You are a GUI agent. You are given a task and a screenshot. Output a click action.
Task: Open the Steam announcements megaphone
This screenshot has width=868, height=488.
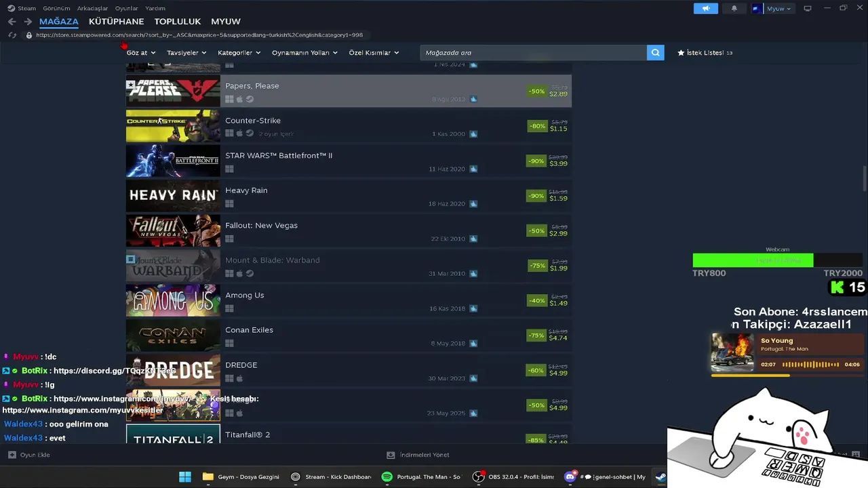[x=706, y=8]
